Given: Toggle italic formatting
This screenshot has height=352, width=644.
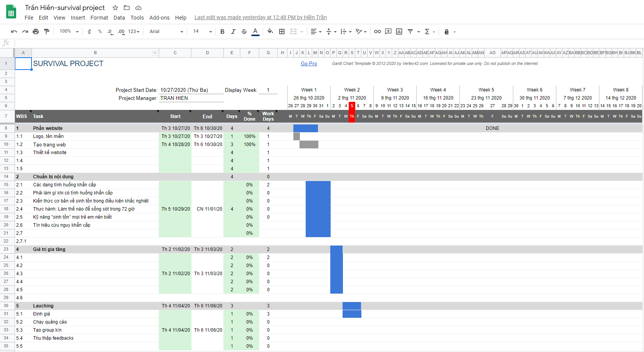Looking at the screenshot, I should point(233,32).
